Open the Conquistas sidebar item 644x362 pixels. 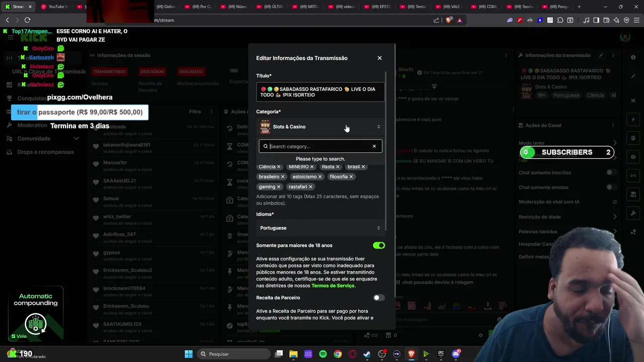pos(32,99)
